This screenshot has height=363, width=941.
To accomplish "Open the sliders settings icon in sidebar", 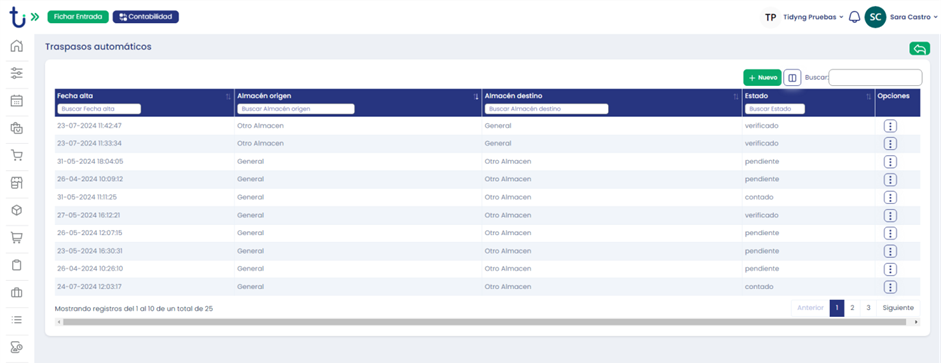I will (x=17, y=73).
